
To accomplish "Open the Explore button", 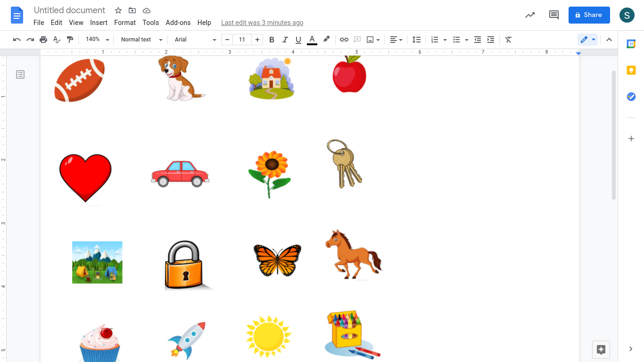I will tap(601, 350).
